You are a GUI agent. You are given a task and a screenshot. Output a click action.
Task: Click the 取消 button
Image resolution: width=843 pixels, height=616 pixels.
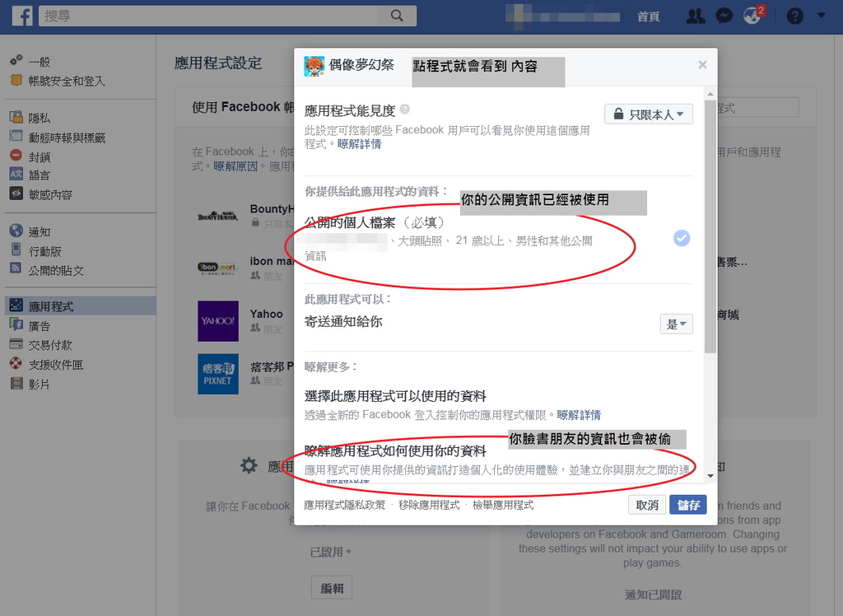tap(647, 505)
